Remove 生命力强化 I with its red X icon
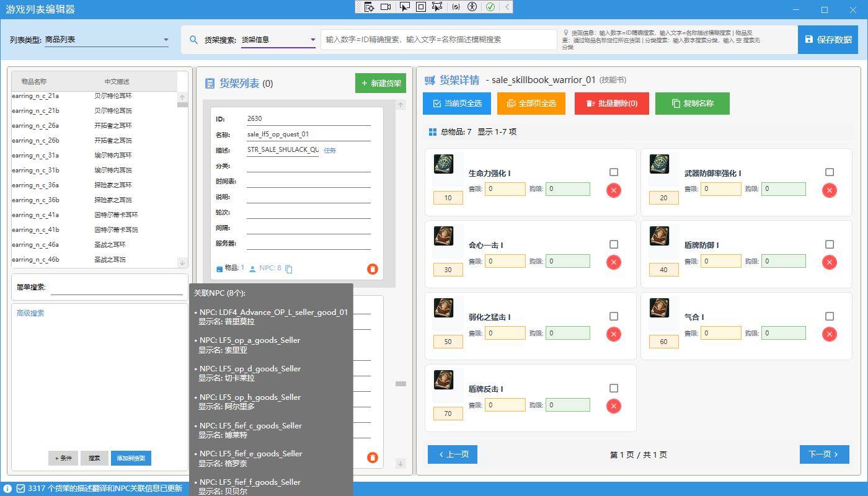The width and height of the screenshot is (868, 496). click(x=614, y=190)
